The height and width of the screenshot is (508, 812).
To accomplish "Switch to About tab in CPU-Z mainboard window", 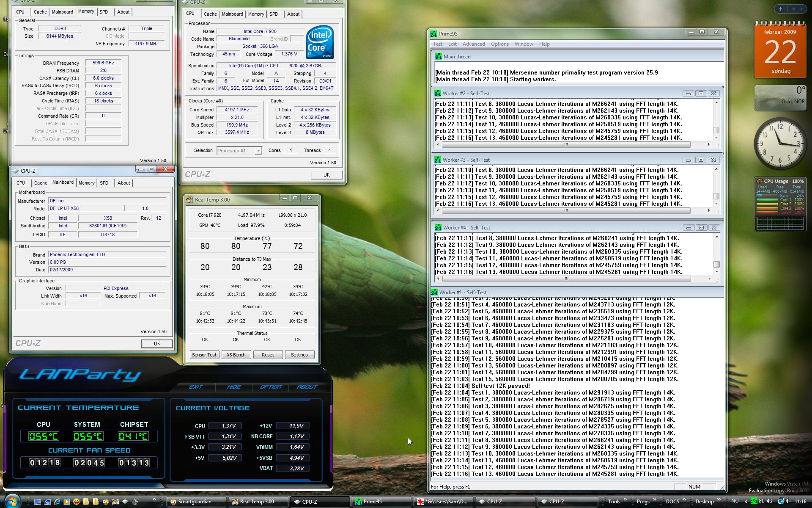I will pyautogui.click(x=124, y=183).
